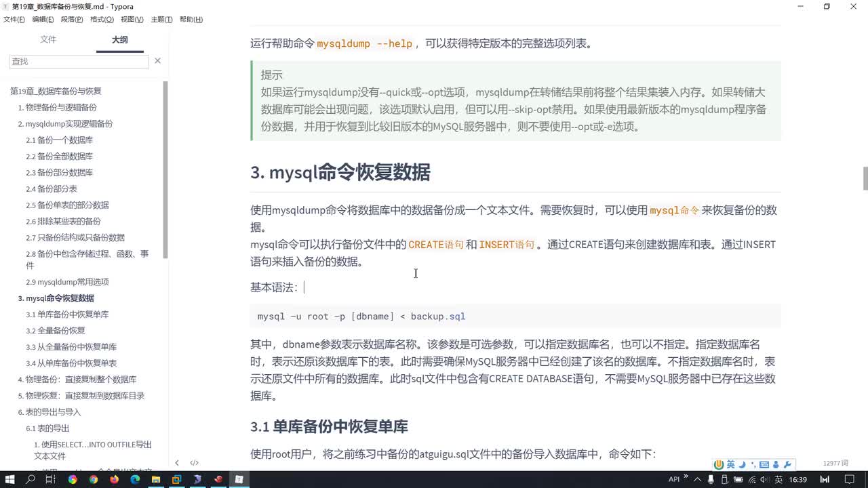Go to outline item 2.2 备份全部数据库

point(59,156)
